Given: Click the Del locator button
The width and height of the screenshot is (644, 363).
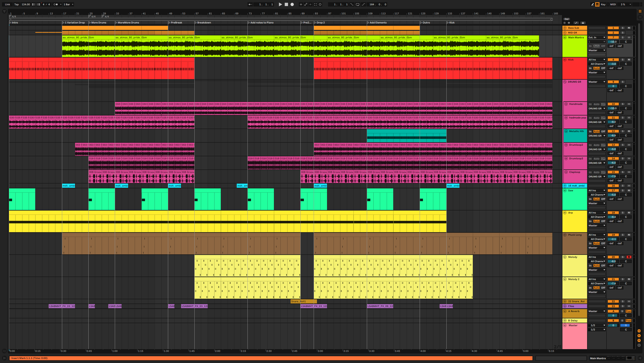Looking at the screenshot, I should pos(566,19).
